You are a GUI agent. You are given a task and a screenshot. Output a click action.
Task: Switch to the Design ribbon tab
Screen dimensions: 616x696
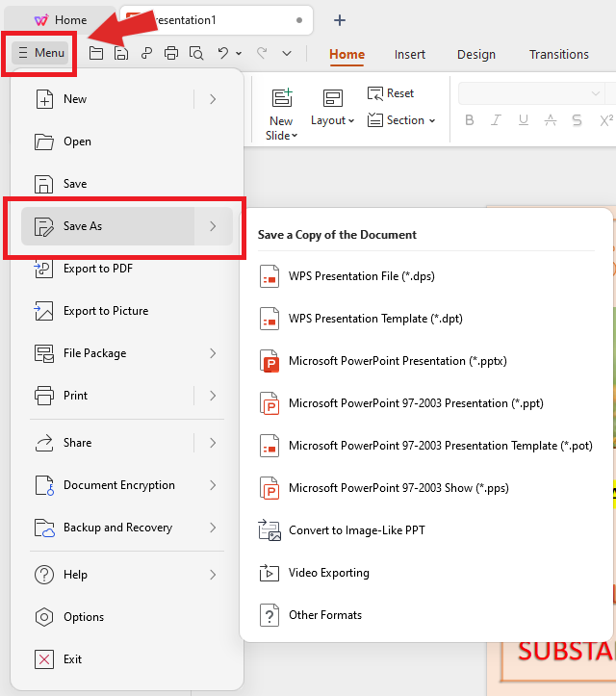(x=476, y=54)
